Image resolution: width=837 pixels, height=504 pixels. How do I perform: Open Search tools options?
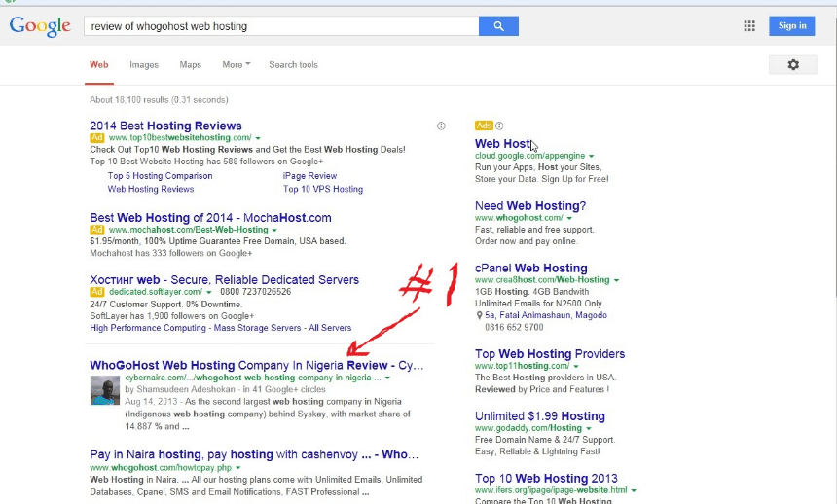click(293, 65)
